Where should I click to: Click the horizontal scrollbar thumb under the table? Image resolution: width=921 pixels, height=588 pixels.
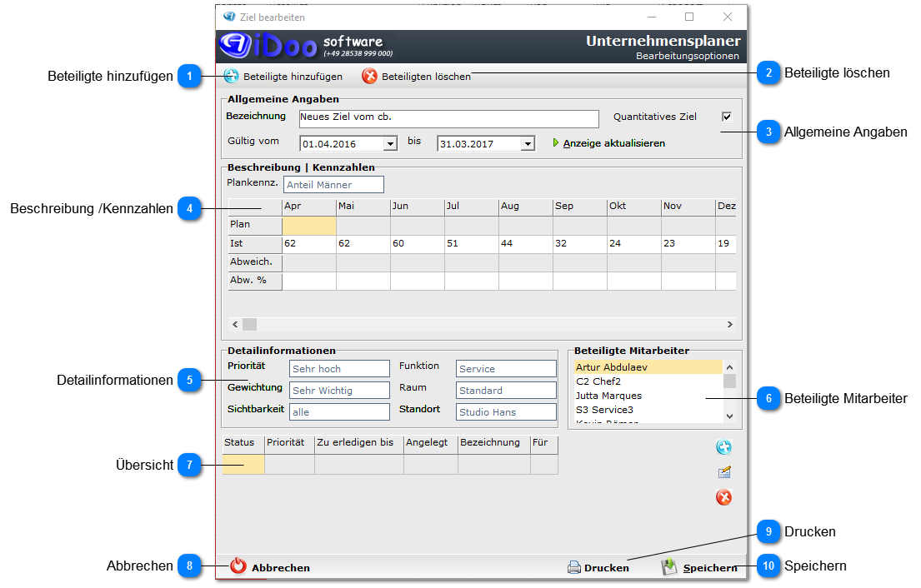pyautogui.click(x=250, y=324)
